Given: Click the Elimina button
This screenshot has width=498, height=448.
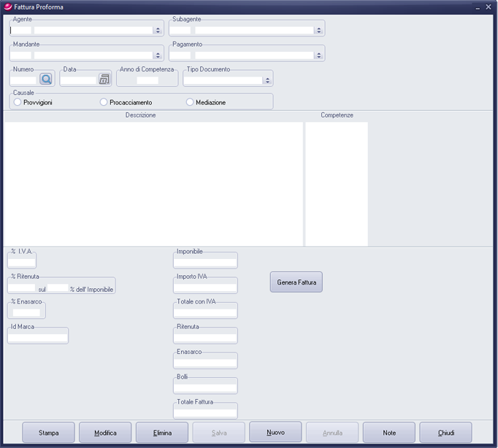Looking at the screenshot, I should [x=162, y=433].
